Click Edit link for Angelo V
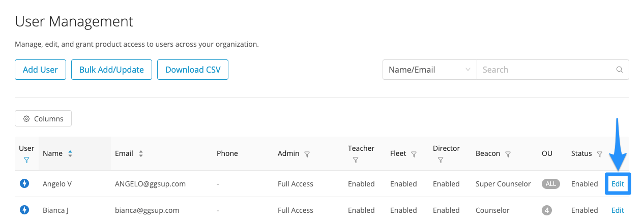644x223 pixels. (618, 184)
